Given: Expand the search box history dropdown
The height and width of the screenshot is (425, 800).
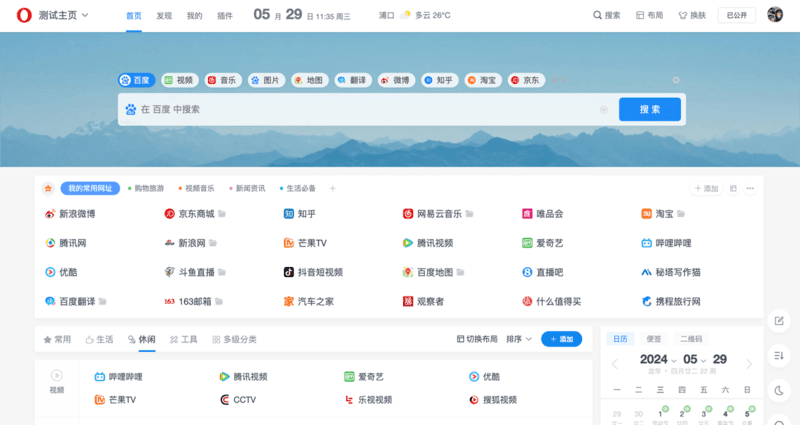Looking at the screenshot, I should click(604, 110).
